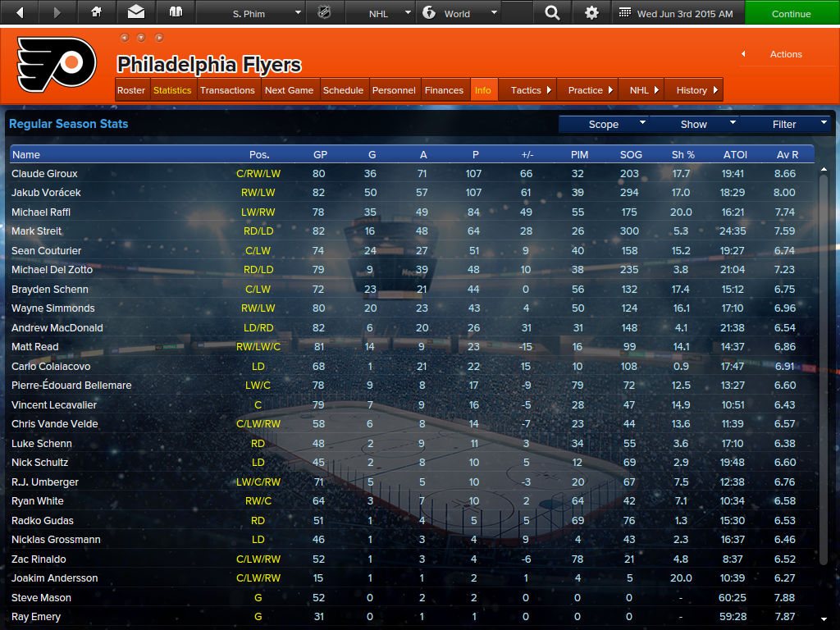
Task: Open player Vincent Lecavalier
Action: click(x=54, y=405)
